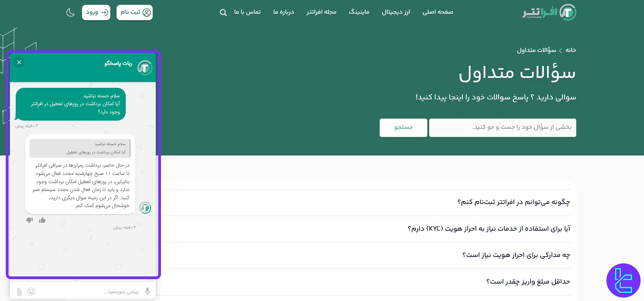
Task: Click the purple floating logo badge
Action: [623, 281]
